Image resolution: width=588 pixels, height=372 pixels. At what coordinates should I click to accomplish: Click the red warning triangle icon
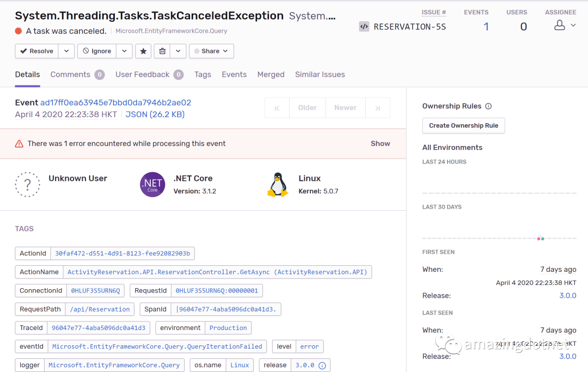coord(19,144)
